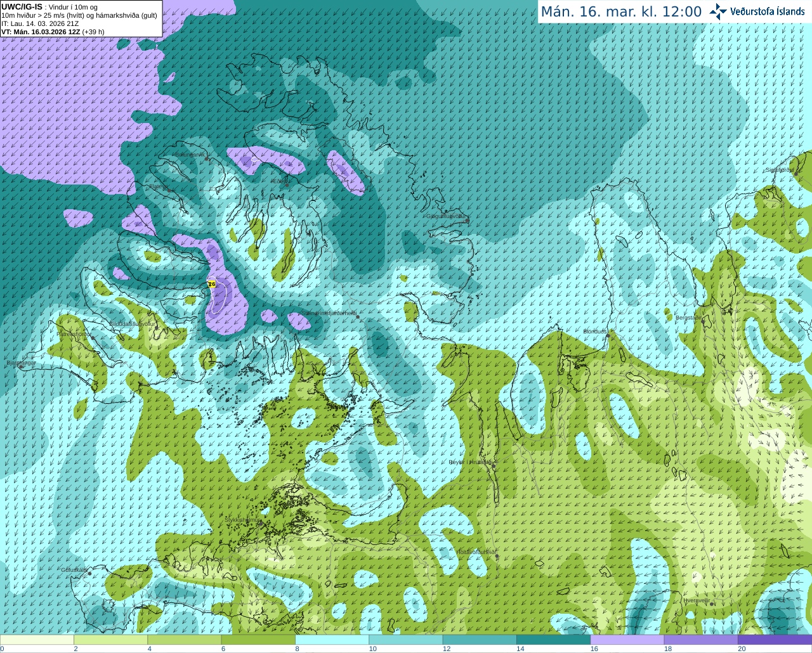Screen dimensions: 812x653
Task: Click the Blönduós station dot
Action: coord(608,336)
